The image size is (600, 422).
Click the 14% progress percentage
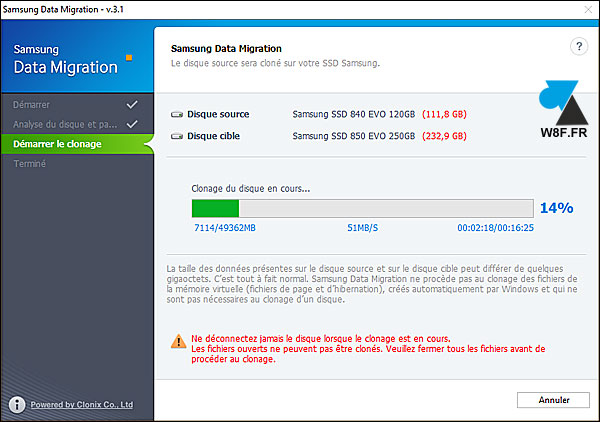pyautogui.click(x=556, y=208)
